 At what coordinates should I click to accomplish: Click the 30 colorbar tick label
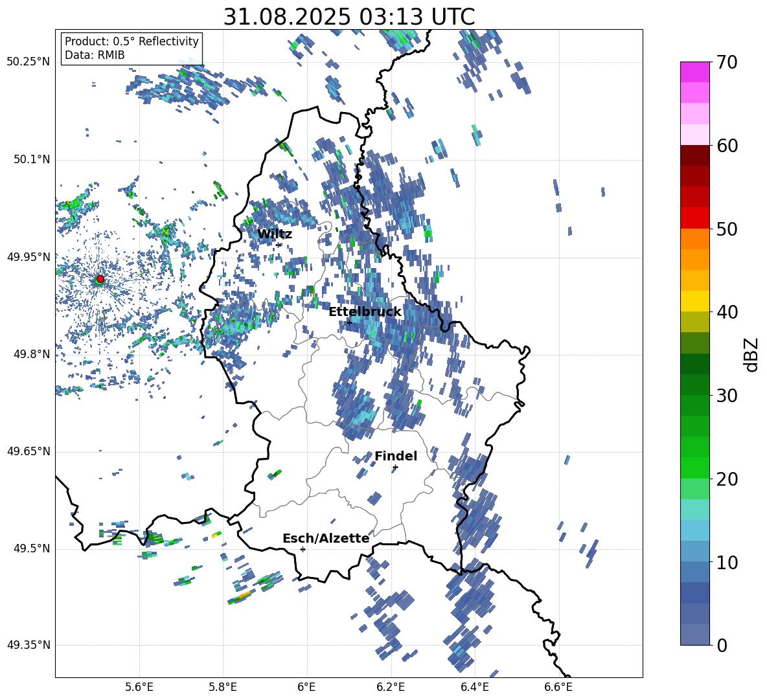click(727, 396)
